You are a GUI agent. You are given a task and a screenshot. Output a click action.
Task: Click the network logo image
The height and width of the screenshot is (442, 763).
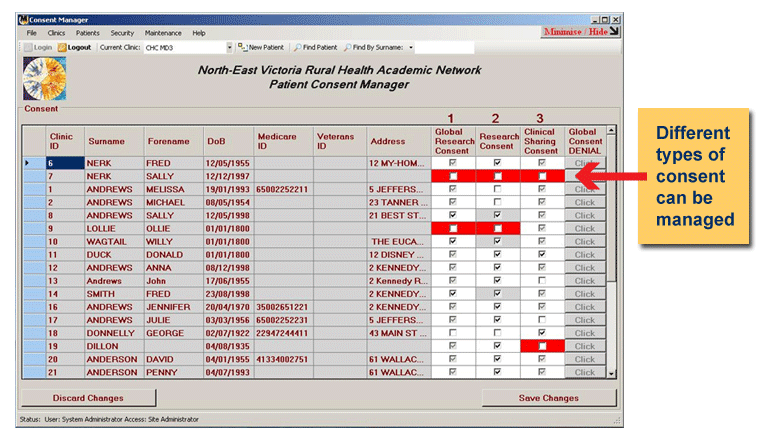click(x=45, y=78)
